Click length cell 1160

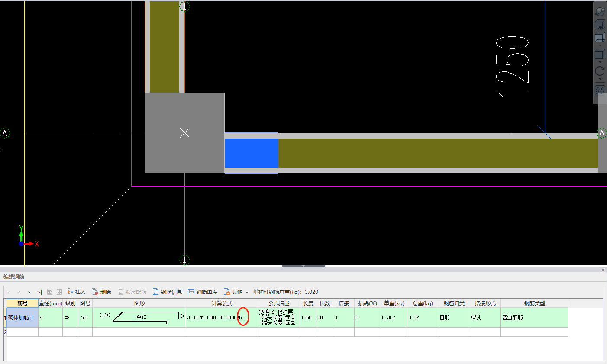point(308,317)
